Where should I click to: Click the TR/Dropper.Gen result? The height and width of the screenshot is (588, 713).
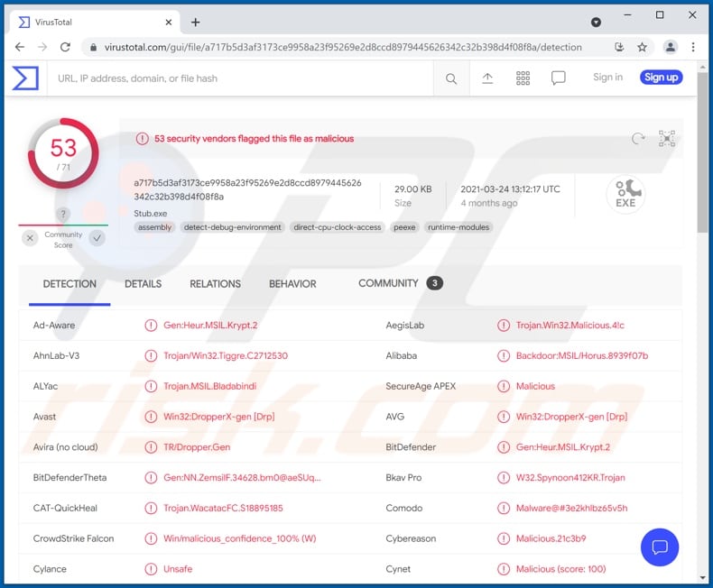pos(197,447)
